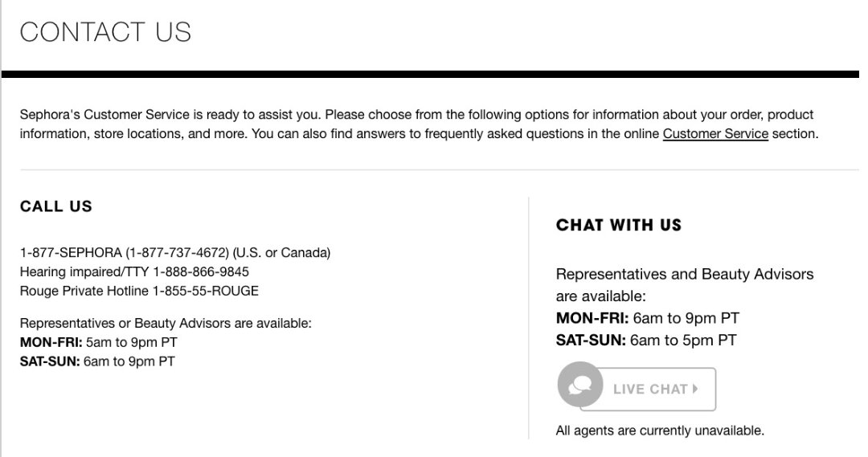Screen dimensions: 868x457
Task: Click the 'All agents are currently unavailable' notice
Action: click(x=660, y=430)
